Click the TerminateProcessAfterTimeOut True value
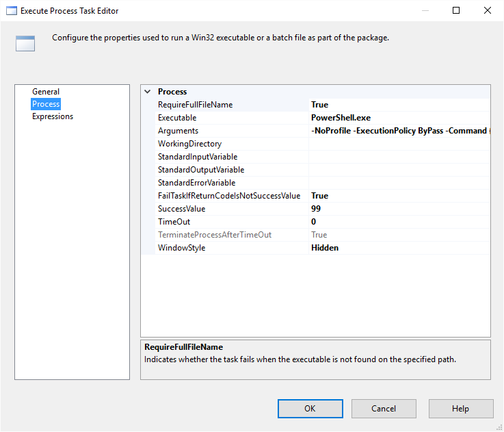 [399, 235]
